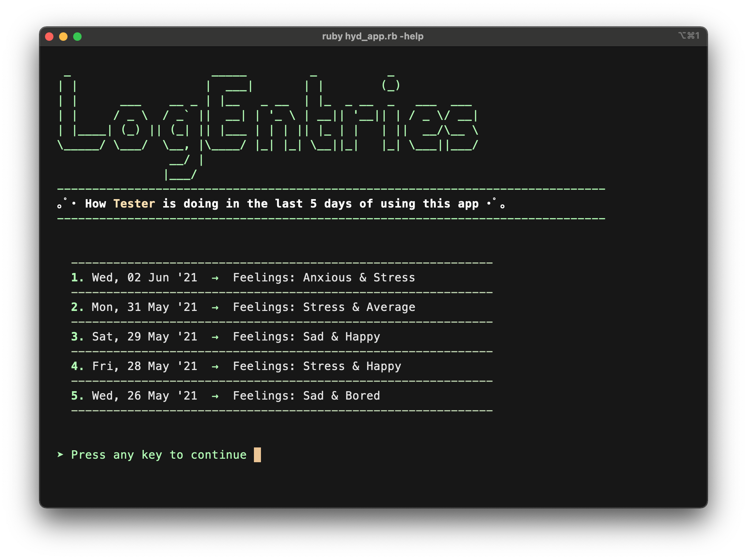Select entry 1 dated Wed, 02 Jun '21

coord(144,278)
